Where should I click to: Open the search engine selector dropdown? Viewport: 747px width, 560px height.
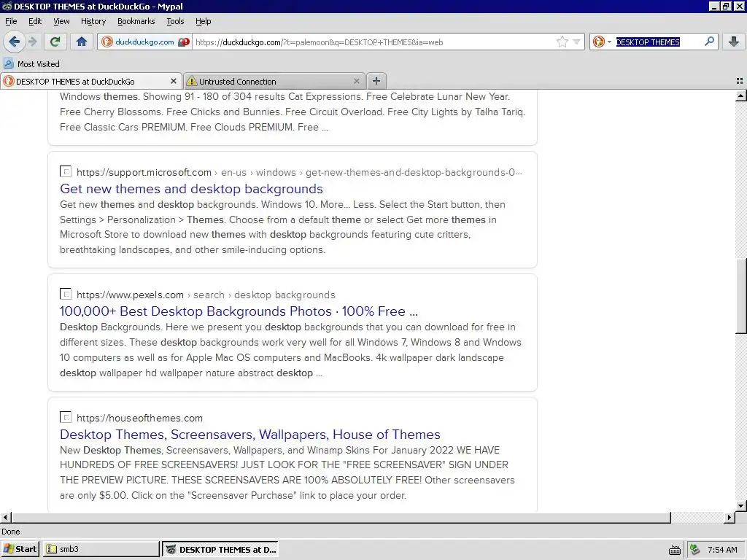[602, 42]
